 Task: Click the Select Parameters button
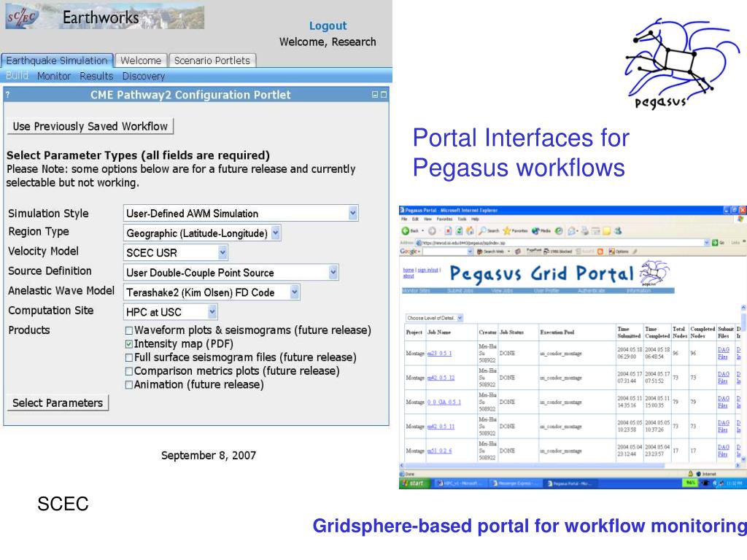pyautogui.click(x=58, y=402)
